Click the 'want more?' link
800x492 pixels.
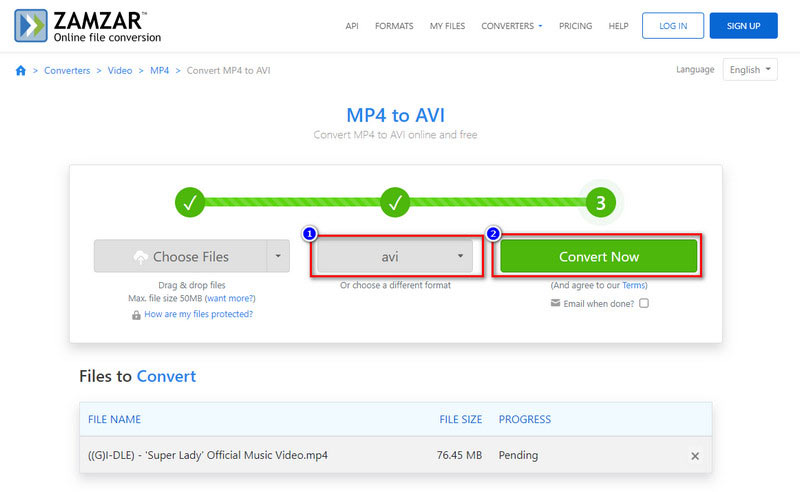click(x=231, y=299)
